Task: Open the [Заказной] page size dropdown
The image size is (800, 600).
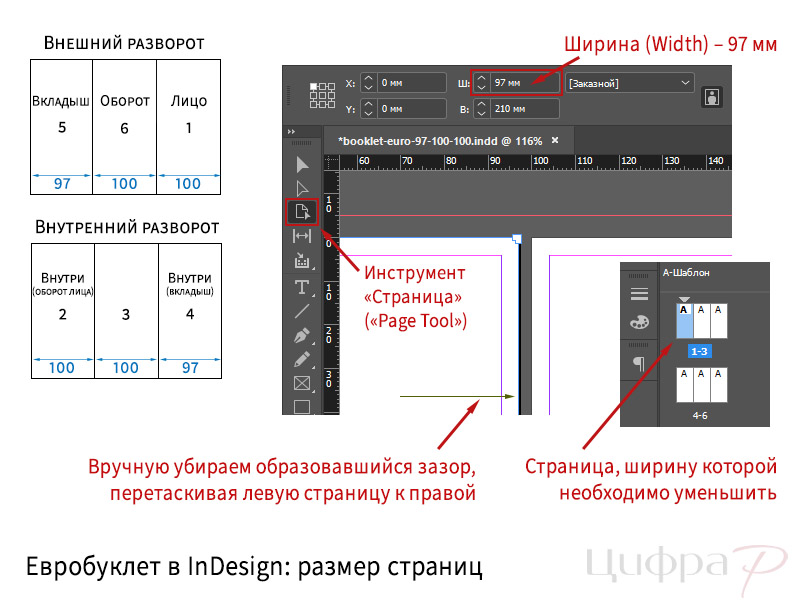Action: (x=630, y=83)
